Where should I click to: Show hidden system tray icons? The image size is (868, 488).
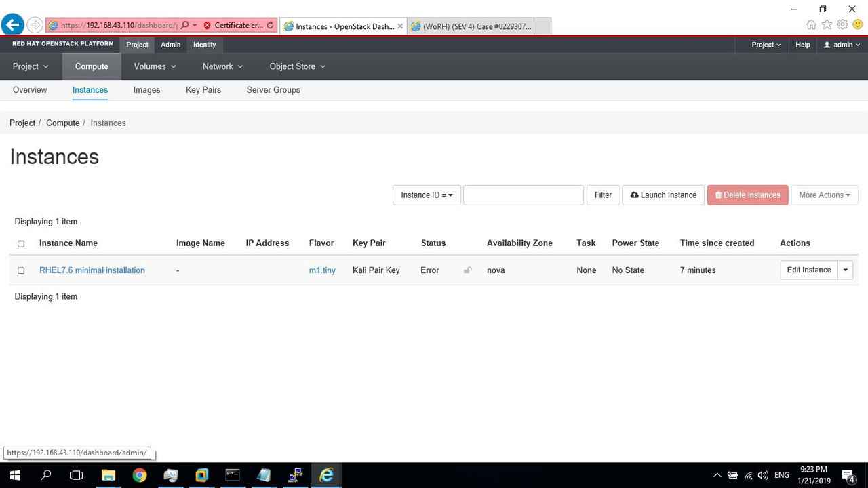[x=717, y=475]
